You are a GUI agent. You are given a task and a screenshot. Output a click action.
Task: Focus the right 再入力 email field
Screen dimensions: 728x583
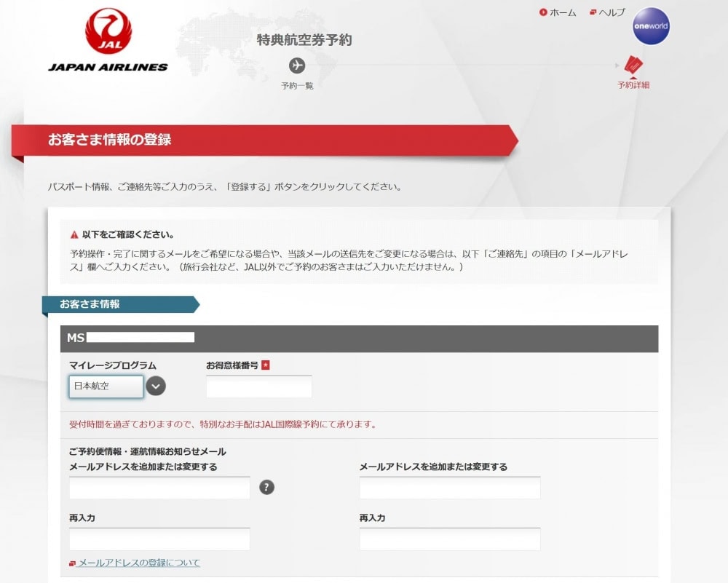pos(450,539)
